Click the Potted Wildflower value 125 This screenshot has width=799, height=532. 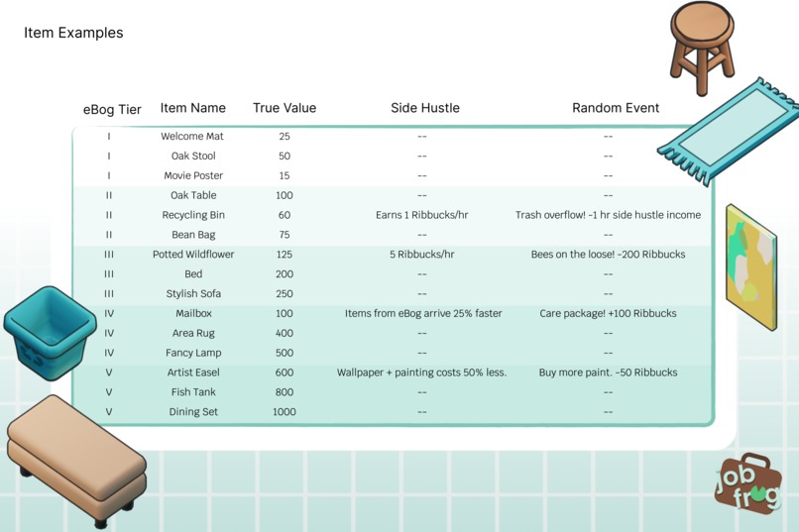pos(285,254)
